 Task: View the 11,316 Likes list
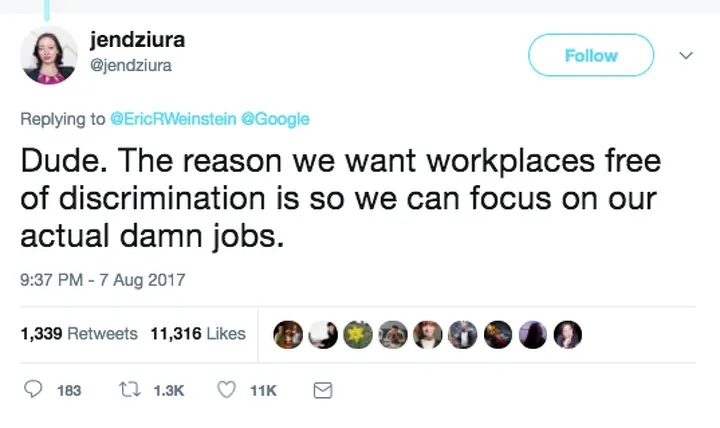198,334
